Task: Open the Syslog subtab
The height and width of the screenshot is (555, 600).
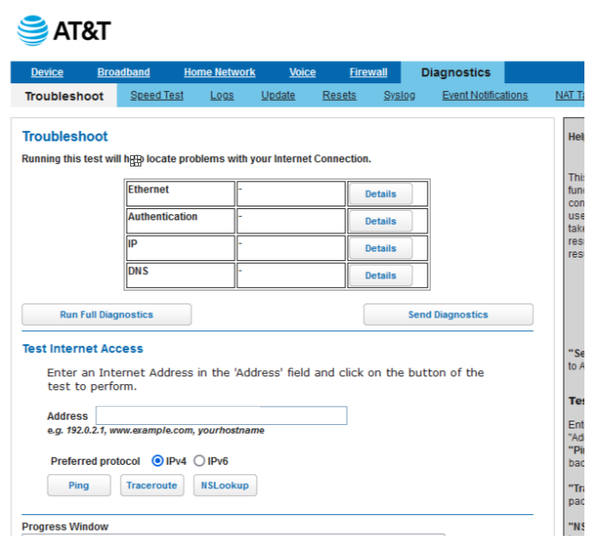Action: point(399,96)
